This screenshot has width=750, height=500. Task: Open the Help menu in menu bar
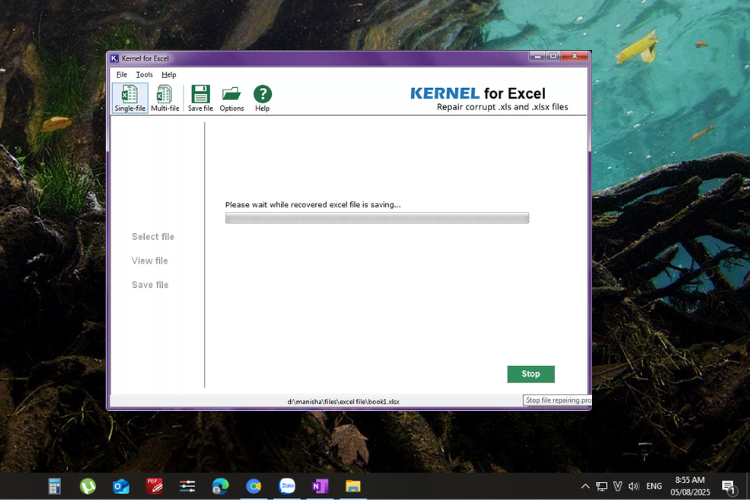click(169, 75)
